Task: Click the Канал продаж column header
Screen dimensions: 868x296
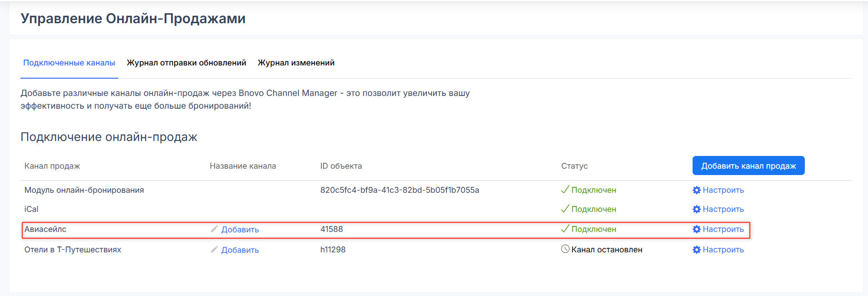Action: [52, 166]
